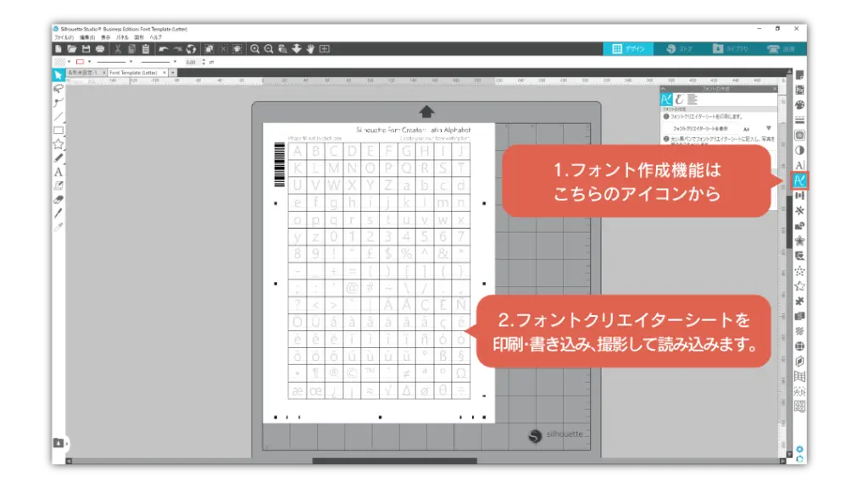Image resolution: width=868 pixels, height=498 pixels.
Task: Open the Text Style panel icon
Action: click(x=799, y=165)
